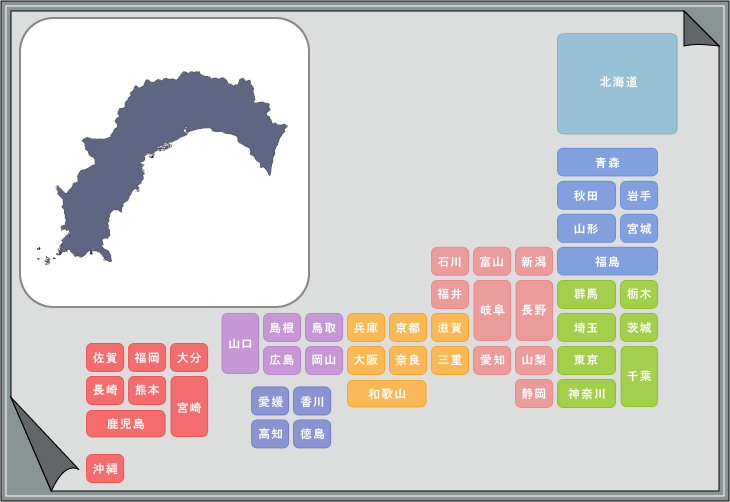This screenshot has width=730, height=502.
Task: Select the 大阪 tile
Action: (x=366, y=360)
